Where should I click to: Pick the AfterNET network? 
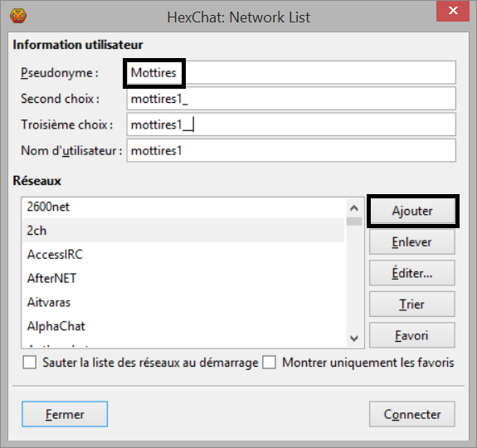tap(183, 278)
